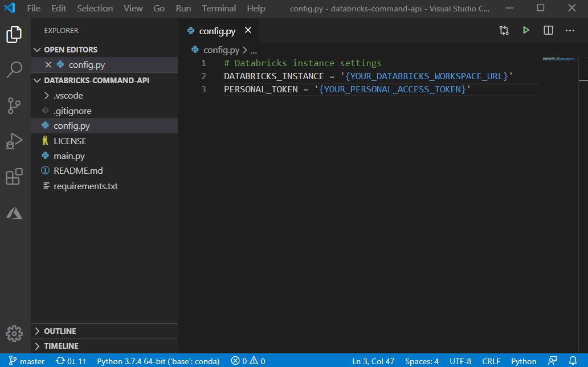The image size is (588, 367).
Task: Open the Selection menu
Action: click(95, 8)
